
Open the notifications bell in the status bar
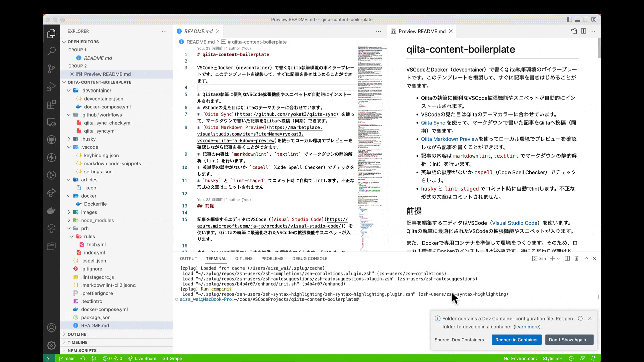594,358
